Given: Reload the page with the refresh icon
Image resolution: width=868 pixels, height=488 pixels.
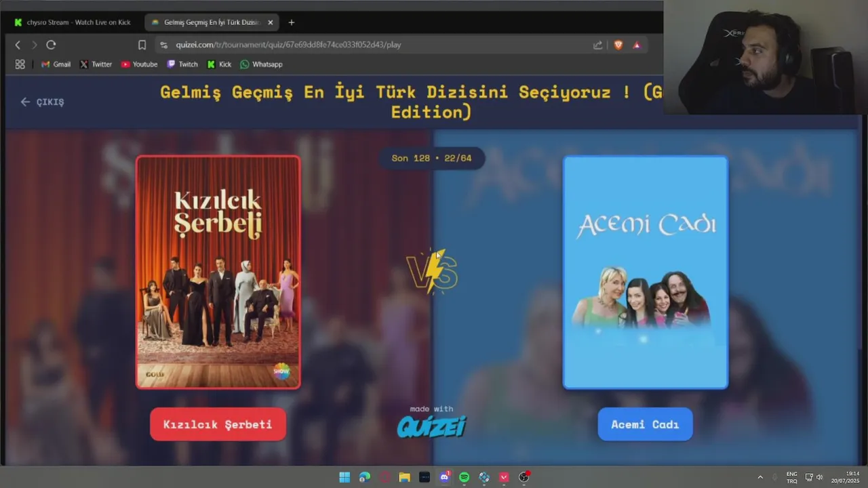Looking at the screenshot, I should 51,45.
